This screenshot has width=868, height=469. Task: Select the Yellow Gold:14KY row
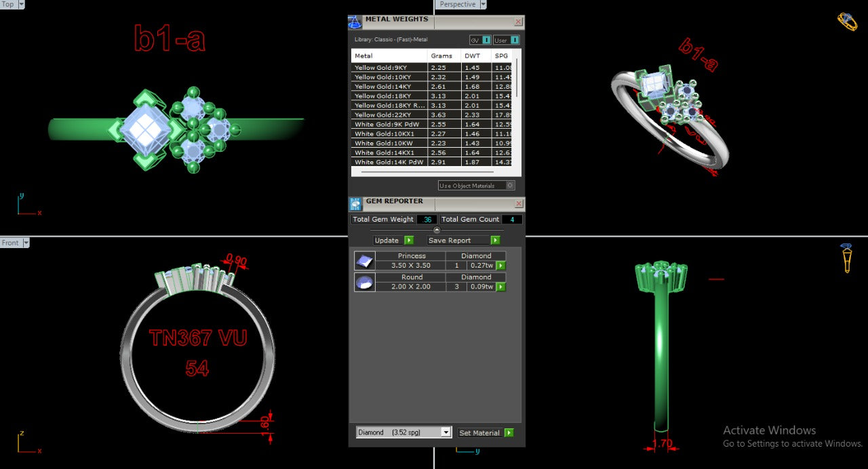click(x=431, y=87)
